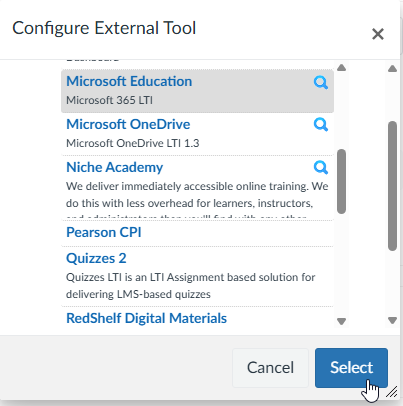Click the Microsoft 365 LTI description
403x406 pixels.
pos(109,100)
